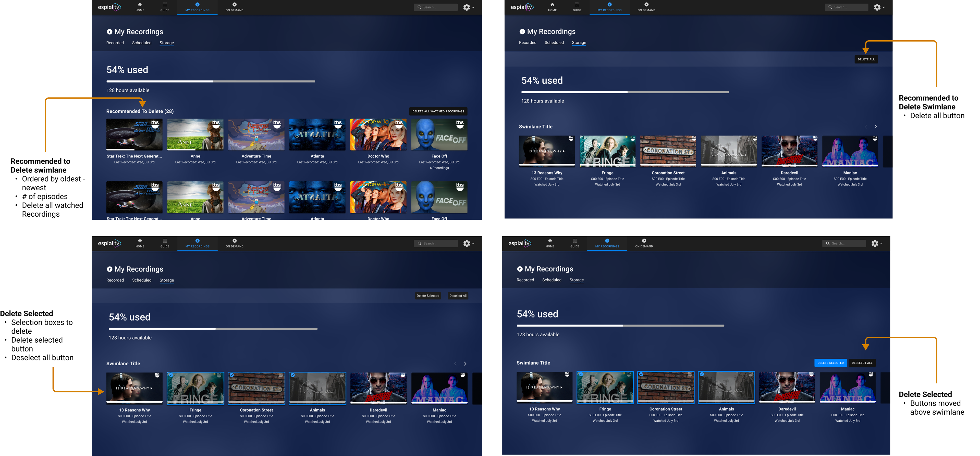Open Guide in the top-right mockup navbar
The image size is (980, 456).
pos(577,7)
